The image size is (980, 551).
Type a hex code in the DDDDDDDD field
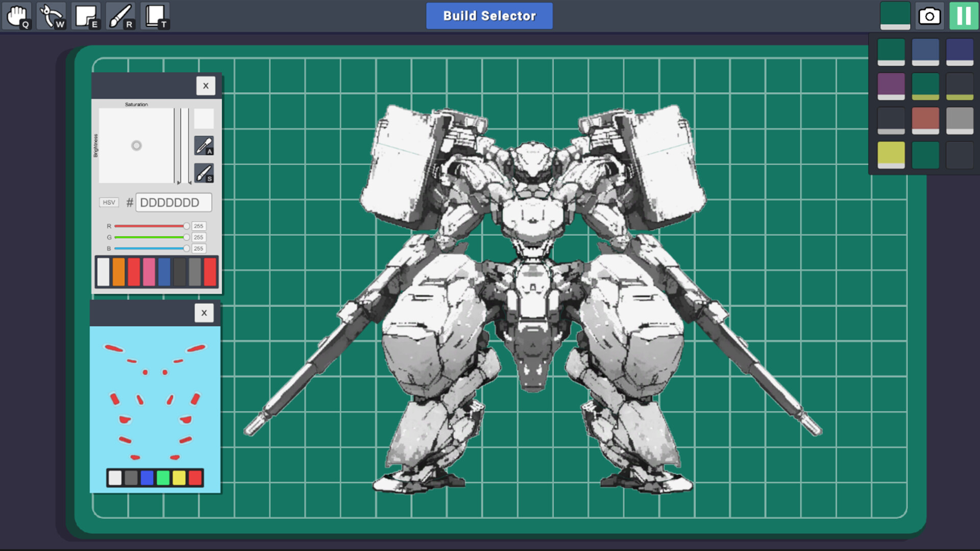(x=174, y=202)
